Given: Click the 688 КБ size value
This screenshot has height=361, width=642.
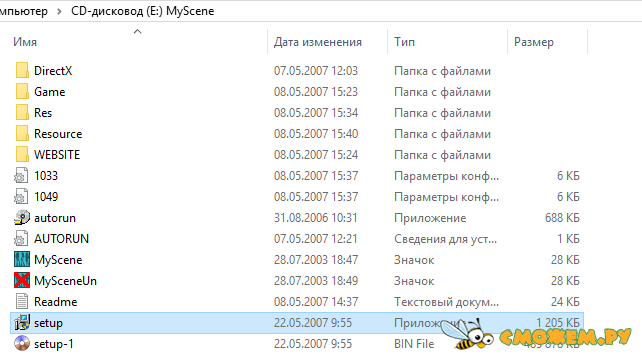Looking at the screenshot, I should point(562,218).
